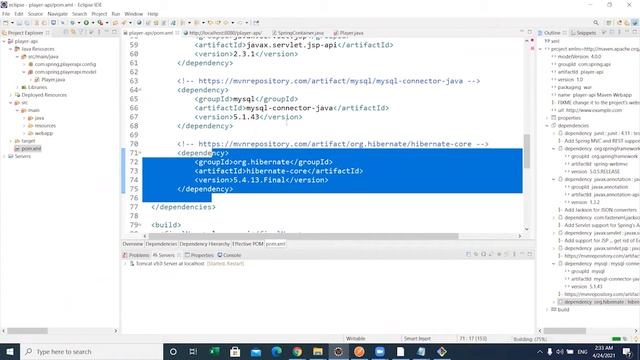Click the Building progress bar in the status bar
Viewport: 640px width, 360px height.
(x=616, y=339)
